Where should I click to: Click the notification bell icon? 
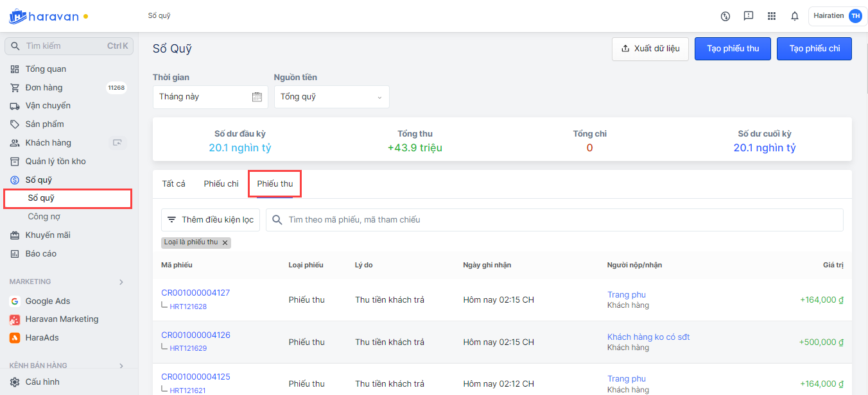pyautogui.click(x=794, y=16)
